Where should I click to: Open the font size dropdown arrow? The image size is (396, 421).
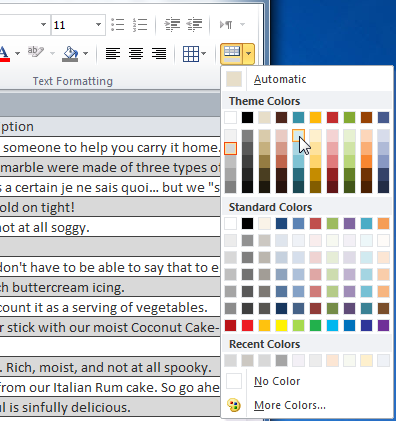click(x=98, y=25)
